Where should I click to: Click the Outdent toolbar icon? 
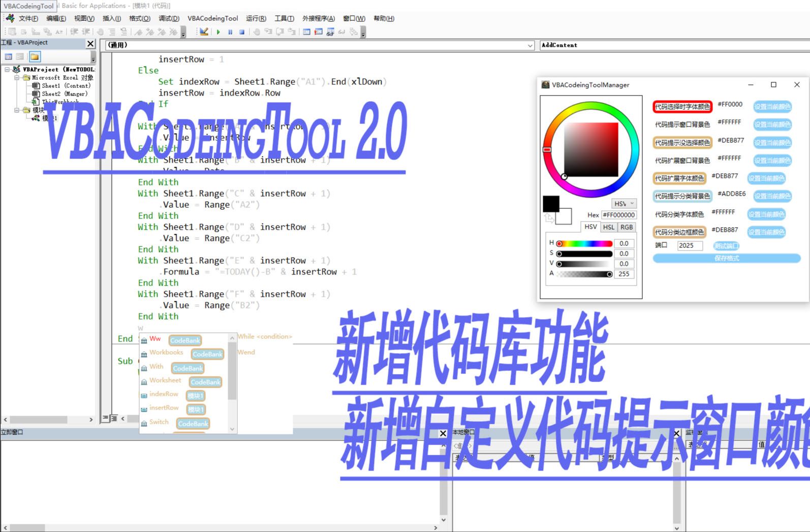click(x=86, y=32)
